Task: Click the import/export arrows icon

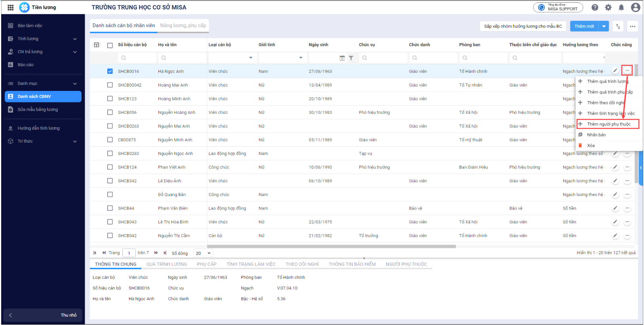Action: coord(618,26)
